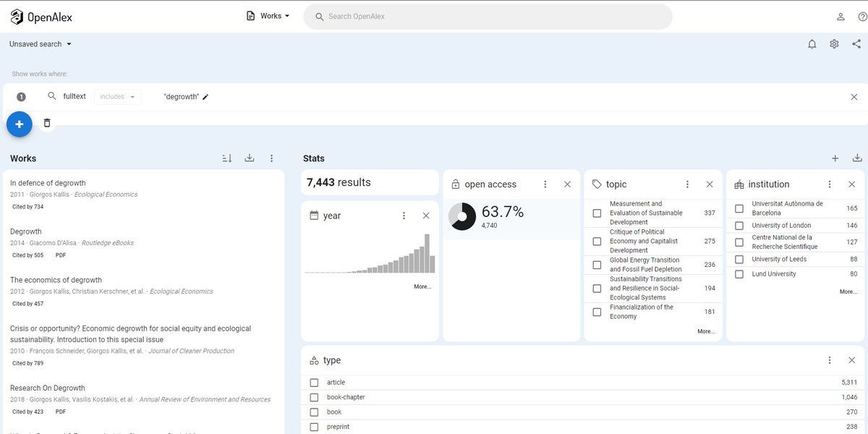The width and height of the screenshot is (868, 434).
Task: Click PDF badge for Degrowth 2014
Action: coord(61,255)
